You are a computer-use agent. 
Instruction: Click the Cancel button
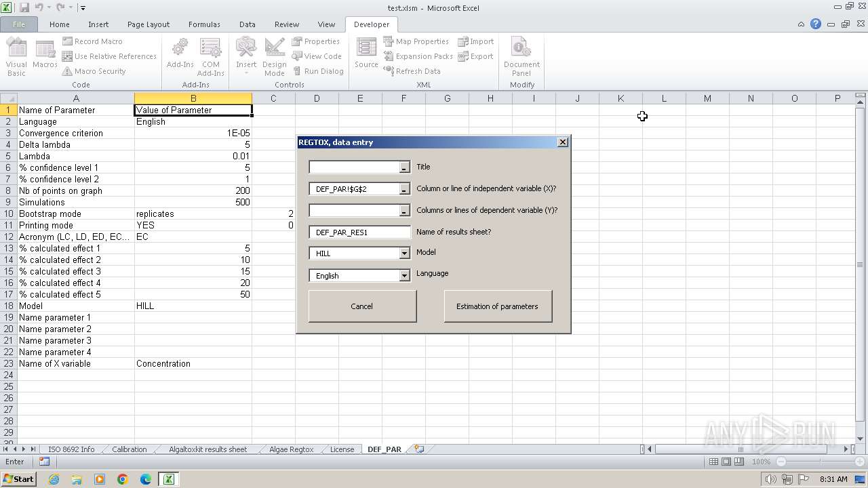pos(362,306)
